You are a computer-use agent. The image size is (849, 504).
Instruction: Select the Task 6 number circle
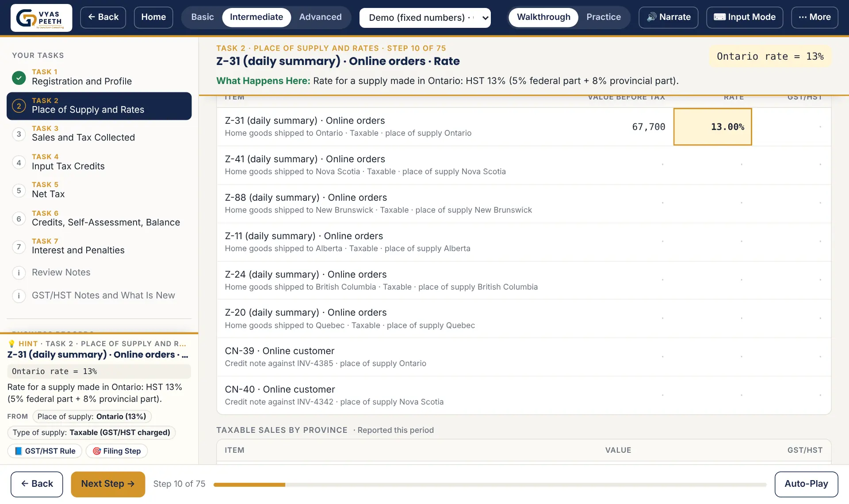coord(19,218)
